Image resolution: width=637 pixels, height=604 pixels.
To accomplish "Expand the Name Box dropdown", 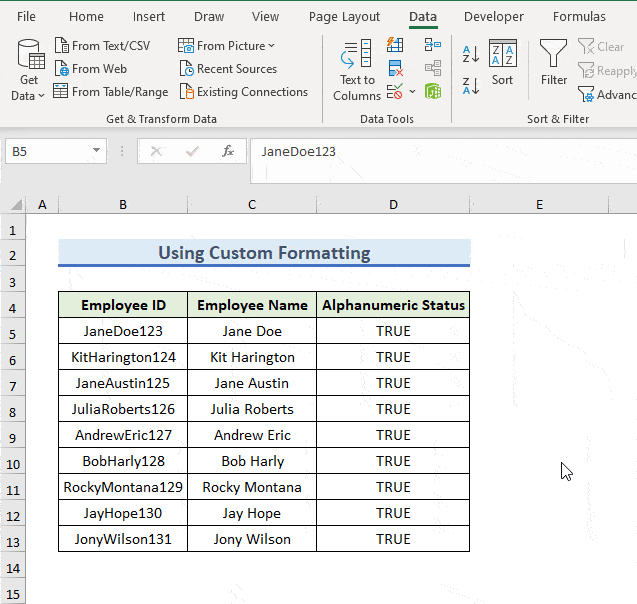I will coord(96,150).
